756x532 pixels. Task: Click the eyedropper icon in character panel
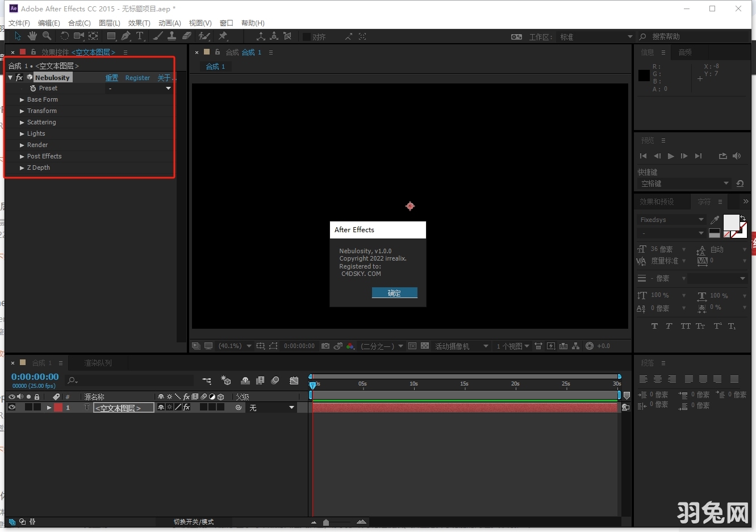pyautogui.click(x=715, y=220)
